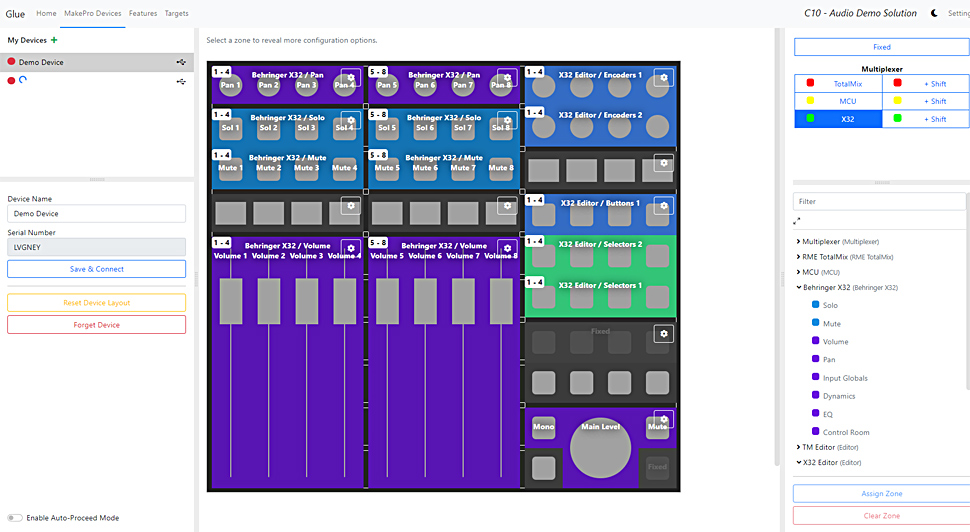Screen dimensions: 970x532
Task: Click Reset Device Layout button
Action: pyautogui.click(x=97, y=302)
